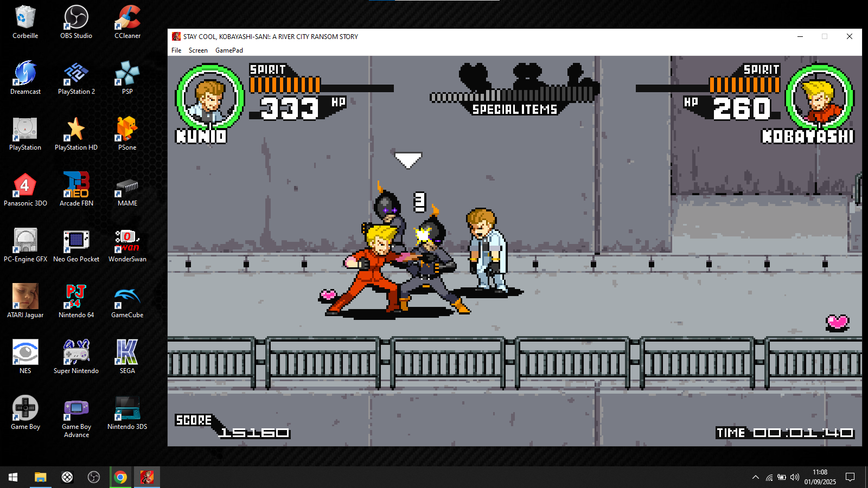Select the MAME desktop shortcut

click(x=127, y=190)
